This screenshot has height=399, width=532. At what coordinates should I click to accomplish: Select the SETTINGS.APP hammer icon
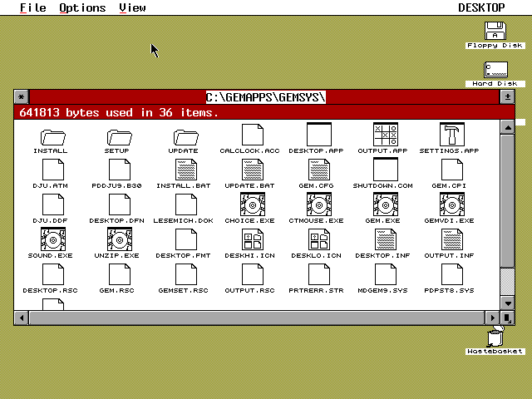tap(452, 135)
